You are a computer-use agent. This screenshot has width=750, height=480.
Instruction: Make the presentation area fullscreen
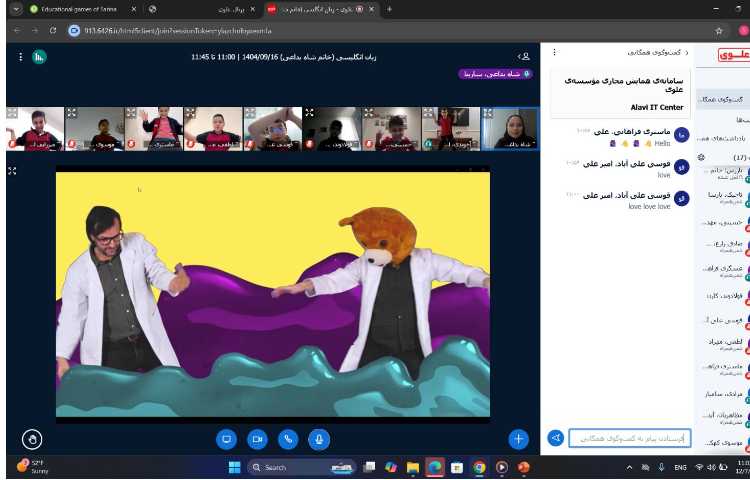click(12, 171)
